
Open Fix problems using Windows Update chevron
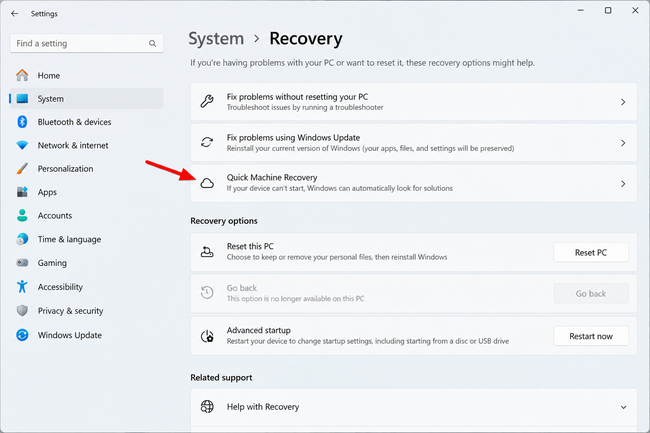[x=623, y=143]
